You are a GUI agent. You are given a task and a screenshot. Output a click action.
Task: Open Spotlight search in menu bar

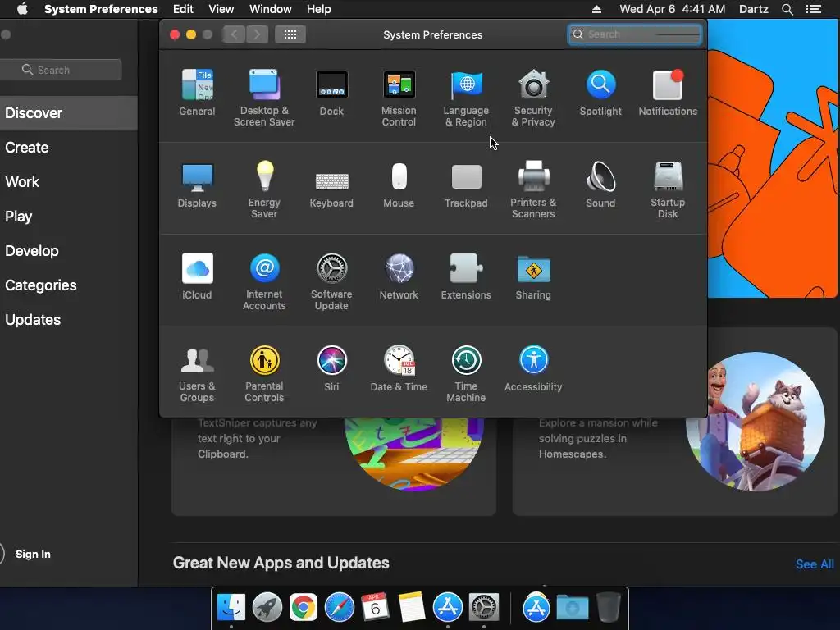coord(787,9)
